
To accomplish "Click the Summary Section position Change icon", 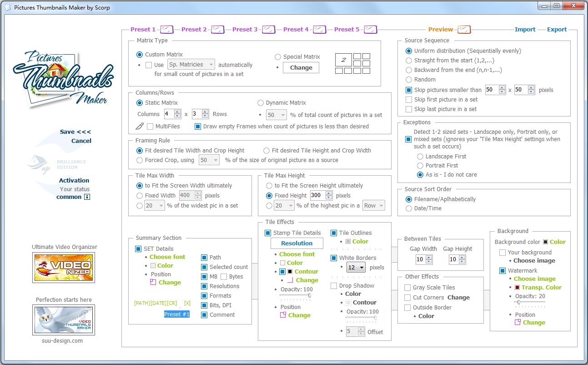I will click(x=153, y=283).
